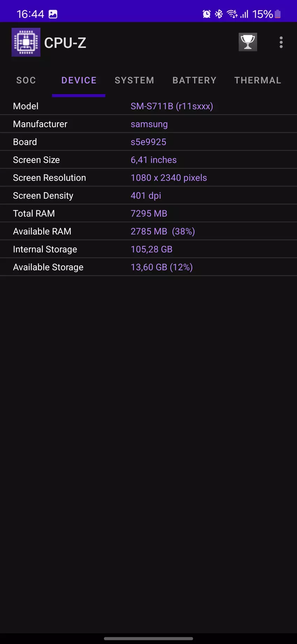The image size is (297, 644).
Task: Switch to the SOC tab
Action: pos(26,80)
